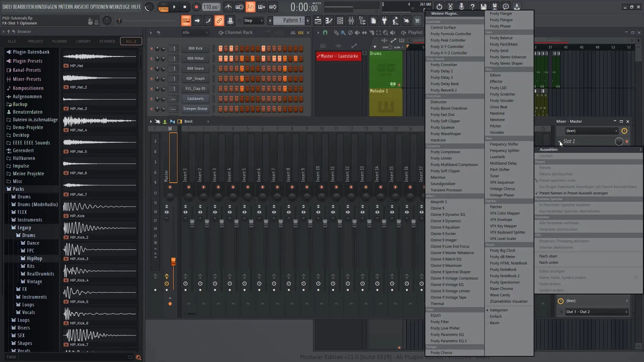Click the Export save-as icon
Image resolution: width=644 pixels, height=362 pixels.
[x=494, y=6]
